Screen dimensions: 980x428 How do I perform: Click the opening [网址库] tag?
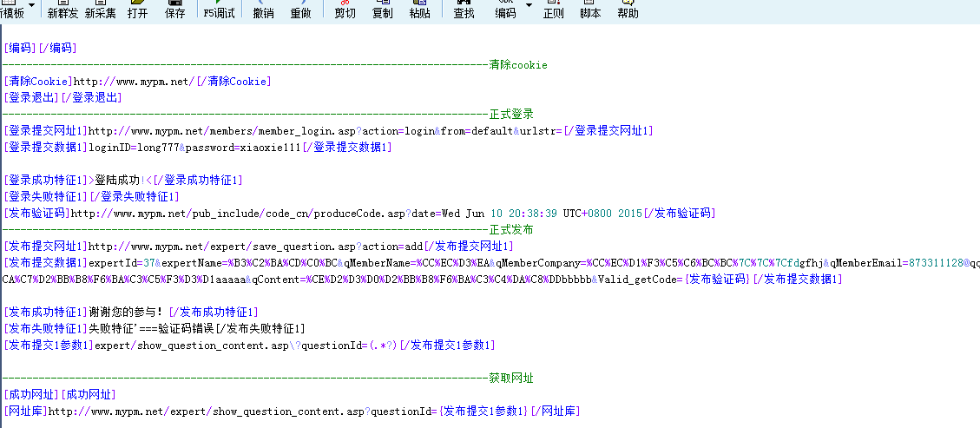point(26,412)
